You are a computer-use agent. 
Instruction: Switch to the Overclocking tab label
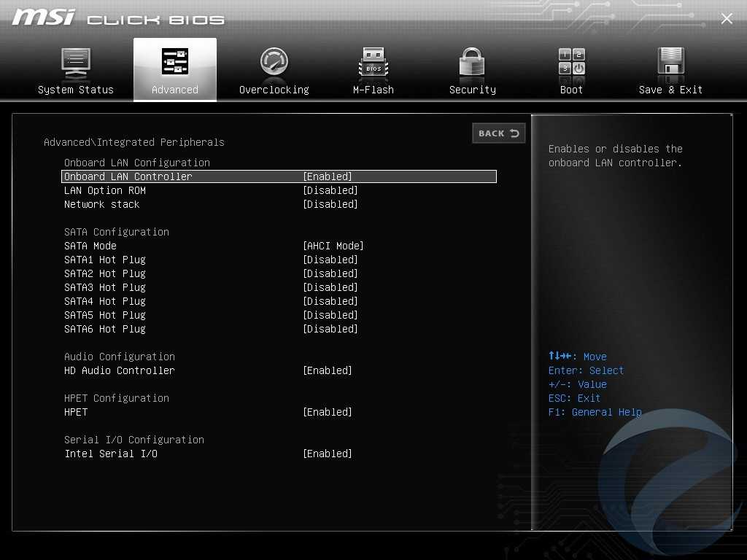point(274,90)
